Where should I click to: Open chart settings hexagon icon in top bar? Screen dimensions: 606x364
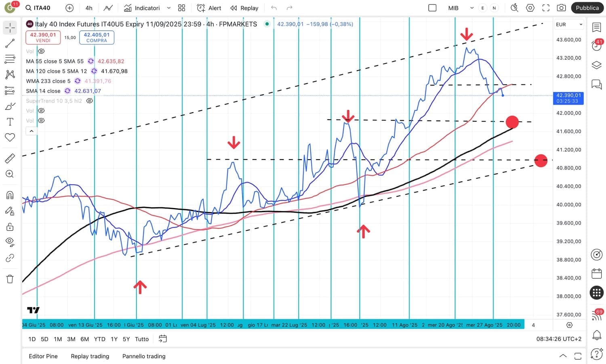tap(530, 8)
